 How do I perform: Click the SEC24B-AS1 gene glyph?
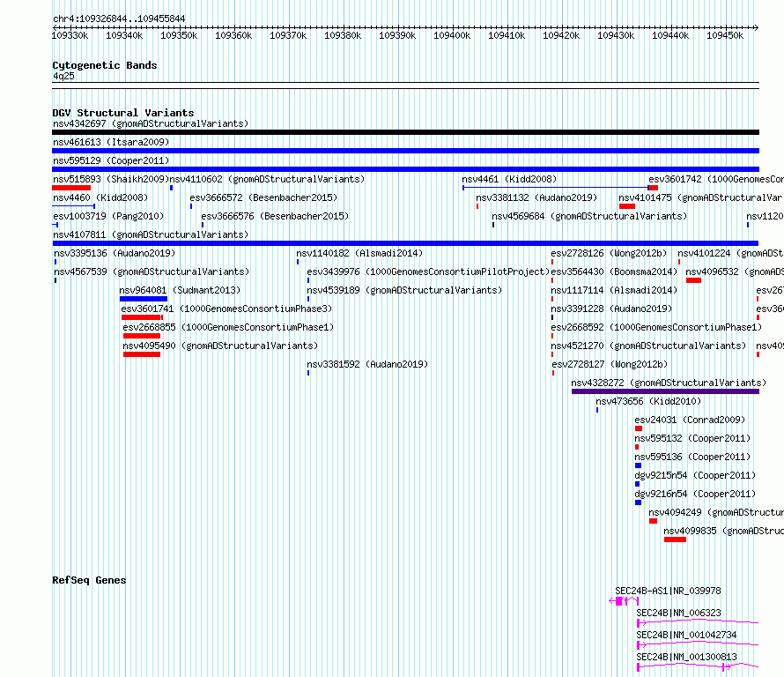point(624,601)
